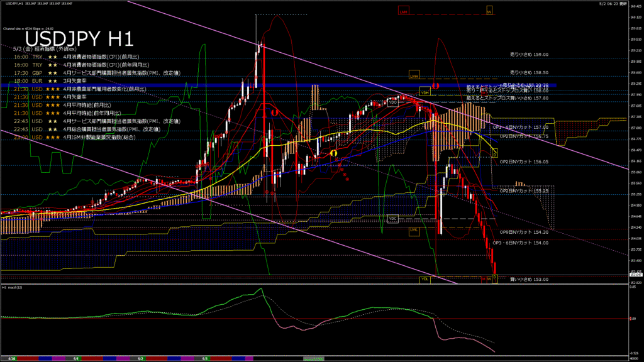The image size is (644, 362).
Task: Click the YDC level marker box
Action: pos(393,218)
